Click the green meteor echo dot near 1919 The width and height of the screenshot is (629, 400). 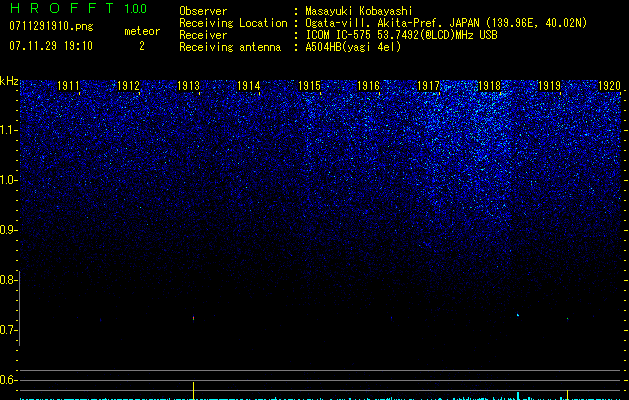point(567,319)
